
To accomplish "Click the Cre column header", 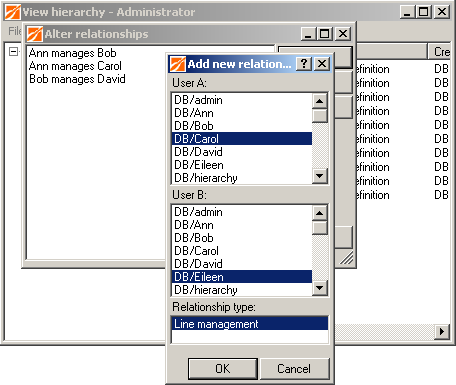I will pyautogui.click(x=440, y=52).
